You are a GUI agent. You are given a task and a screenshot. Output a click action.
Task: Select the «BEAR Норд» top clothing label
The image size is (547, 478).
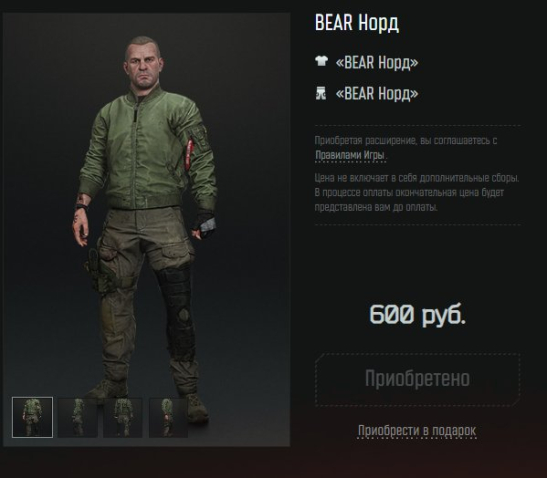pyautogui.click(x=377, y=62)
